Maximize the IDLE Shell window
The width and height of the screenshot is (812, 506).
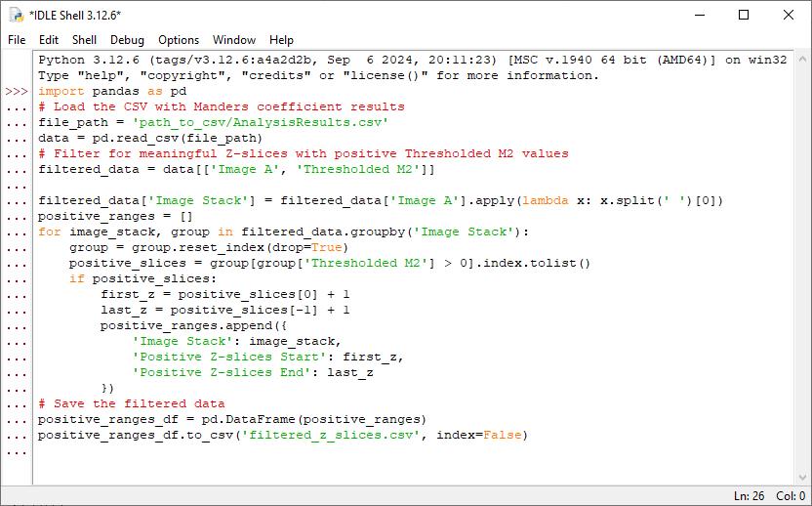pos(744,15)
